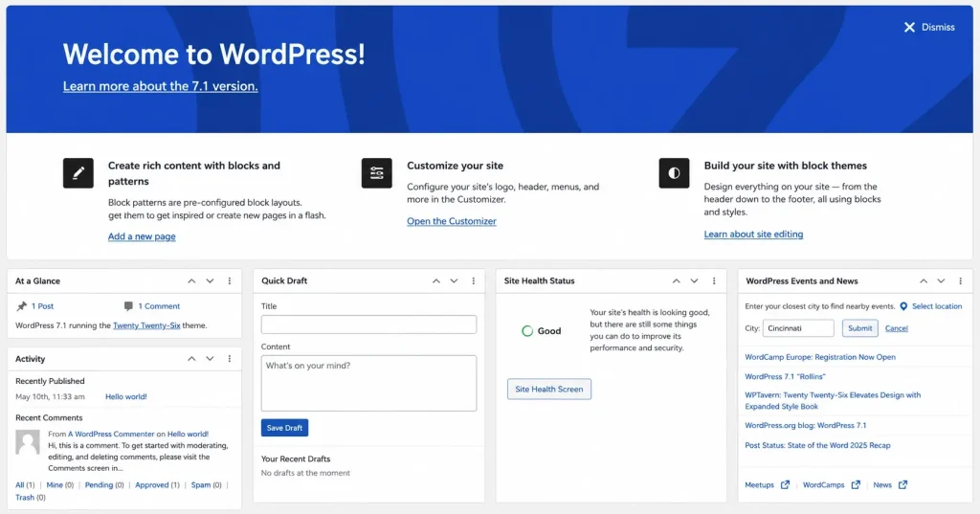Viewport: 980px width, 514px height.
Task: Move WordPress Events and News panel up
Action: 924,281
